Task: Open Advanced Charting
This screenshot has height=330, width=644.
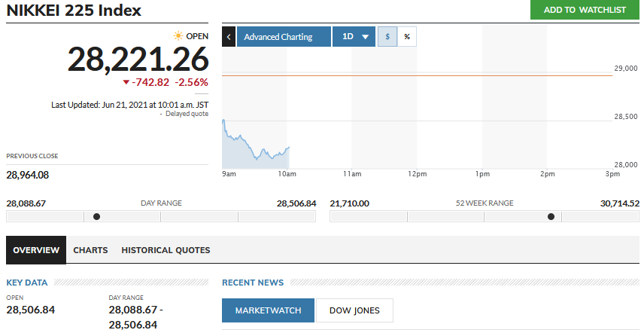Action: coord(284,37)
